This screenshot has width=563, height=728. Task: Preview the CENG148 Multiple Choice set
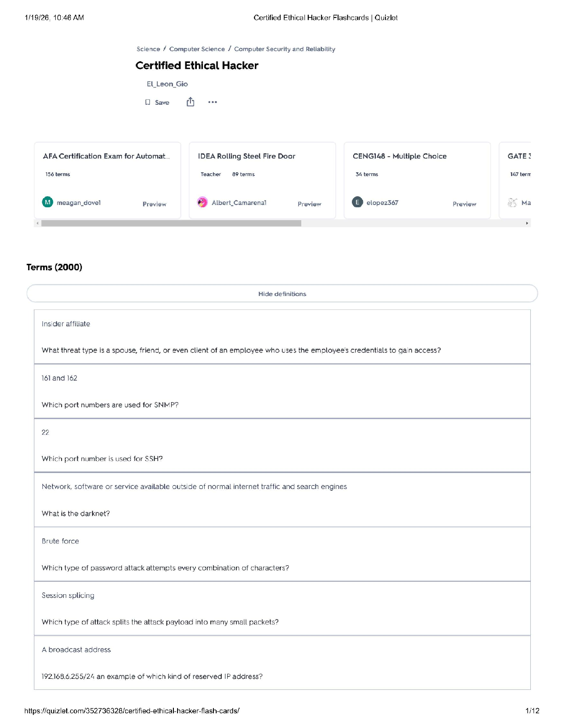[464, 204]
